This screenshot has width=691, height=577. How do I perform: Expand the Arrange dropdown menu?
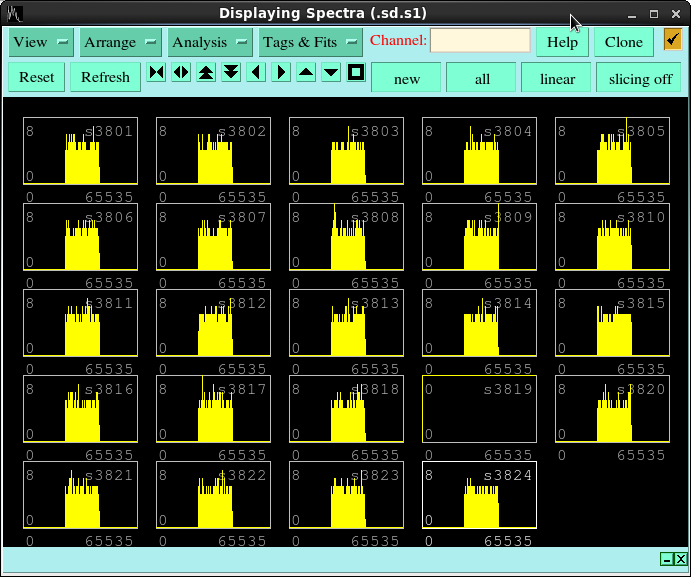pyautogui.click(x=121, y=42)
